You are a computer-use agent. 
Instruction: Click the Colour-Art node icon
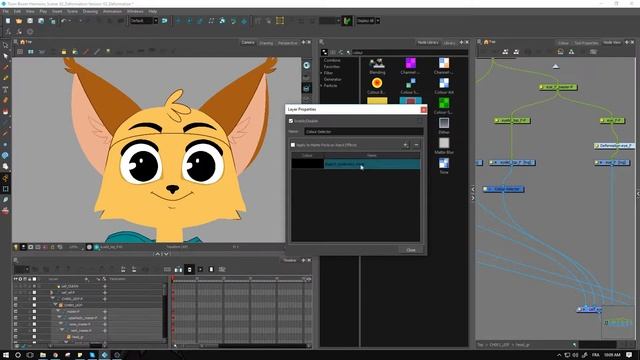444,83
